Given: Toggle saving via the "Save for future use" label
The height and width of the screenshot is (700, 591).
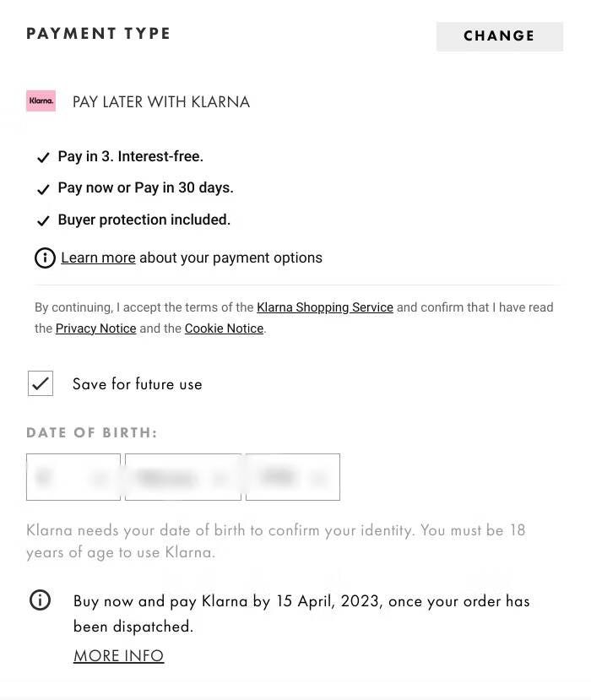Looking at the screenshot, I should (137, 383).
